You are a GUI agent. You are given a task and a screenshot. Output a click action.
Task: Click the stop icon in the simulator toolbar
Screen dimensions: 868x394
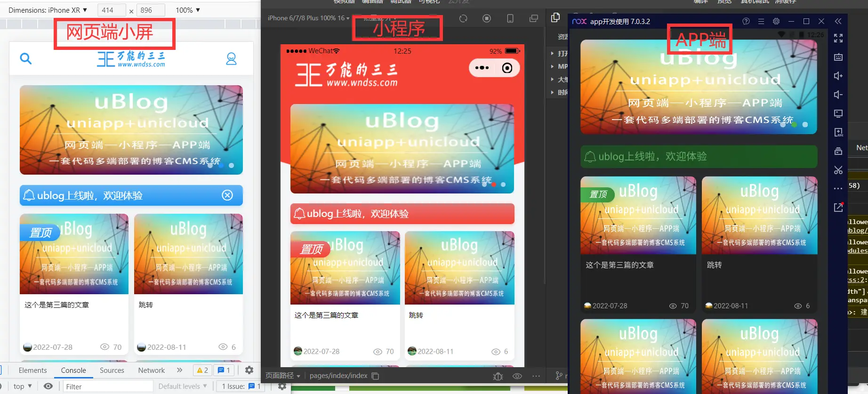487,18
